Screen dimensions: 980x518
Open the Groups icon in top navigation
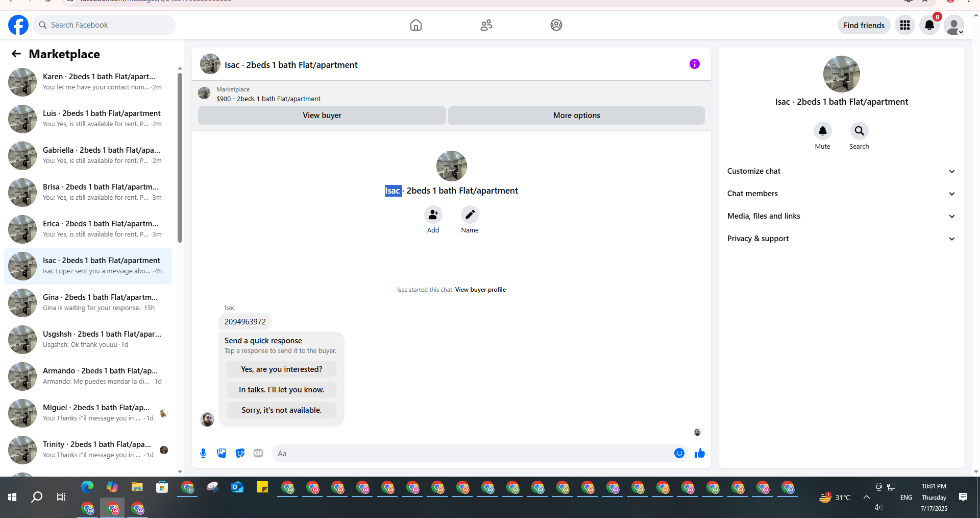pyautogui.click(x=556, y=25)
